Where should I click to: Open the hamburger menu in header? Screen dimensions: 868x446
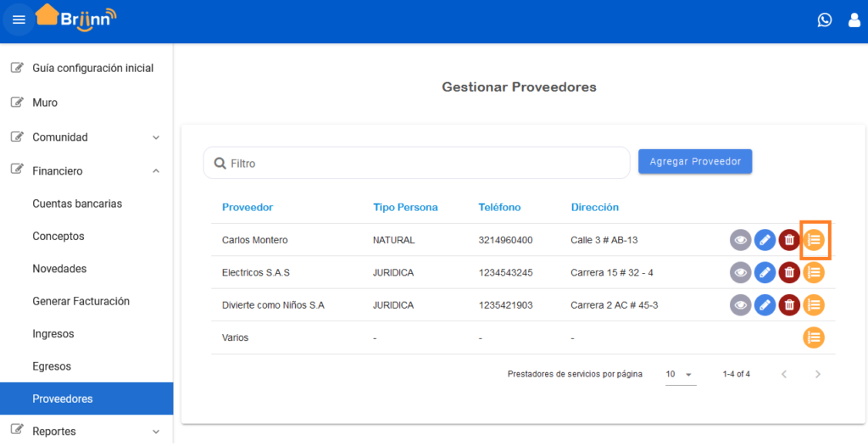[x=19, y=20]
